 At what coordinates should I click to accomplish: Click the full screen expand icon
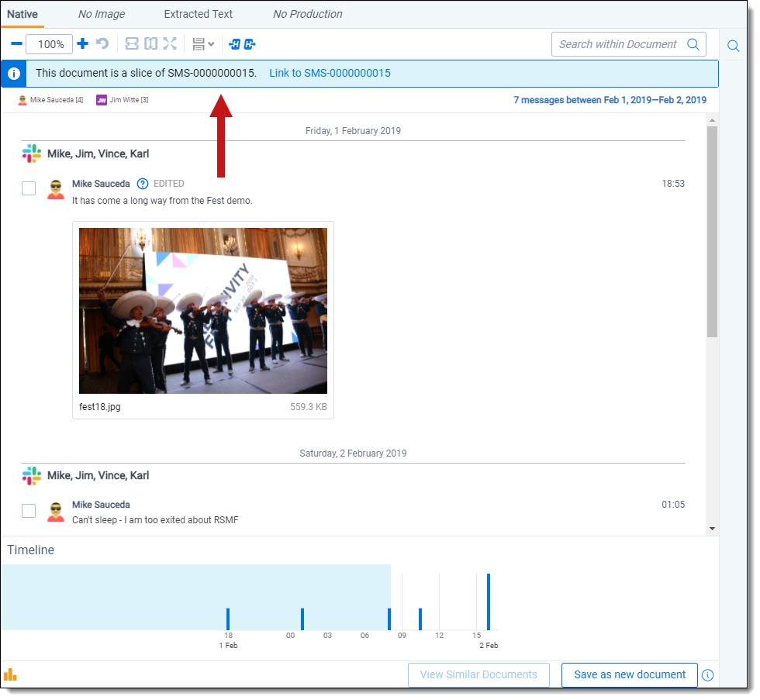170,44
